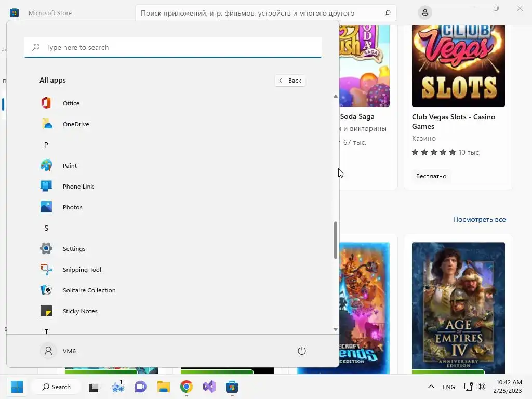This screenshot has height=399, width=532.
Task: Open Settings from the app list
Action: 172,249
